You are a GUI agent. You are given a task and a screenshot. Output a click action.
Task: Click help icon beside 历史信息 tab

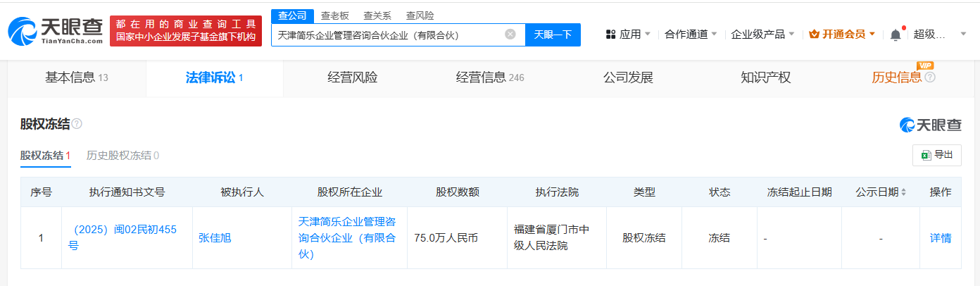(x=930, y=77)
